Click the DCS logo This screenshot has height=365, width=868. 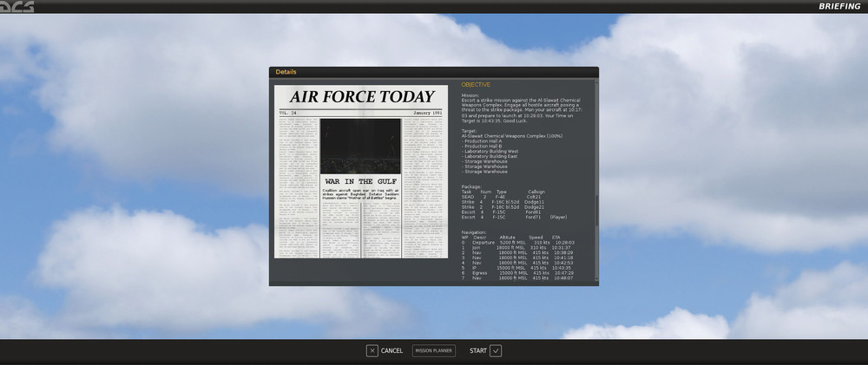click(x=17, y=7)
